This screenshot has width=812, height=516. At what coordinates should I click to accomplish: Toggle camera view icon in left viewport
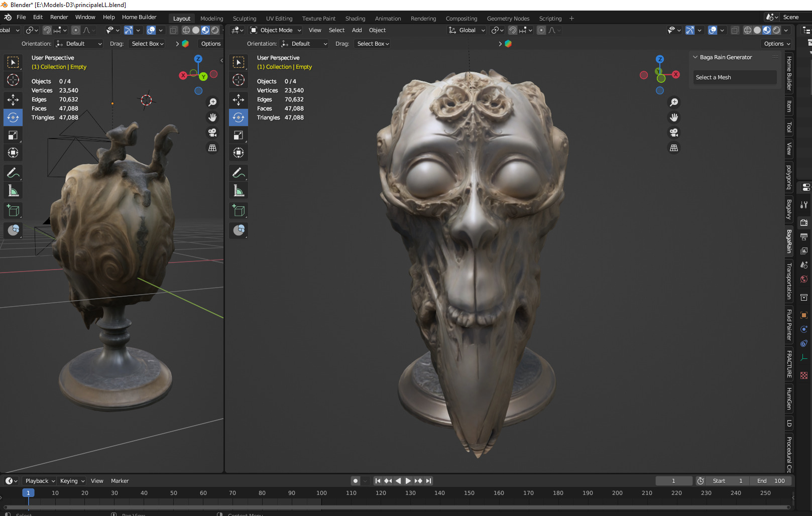click(212, 133)
